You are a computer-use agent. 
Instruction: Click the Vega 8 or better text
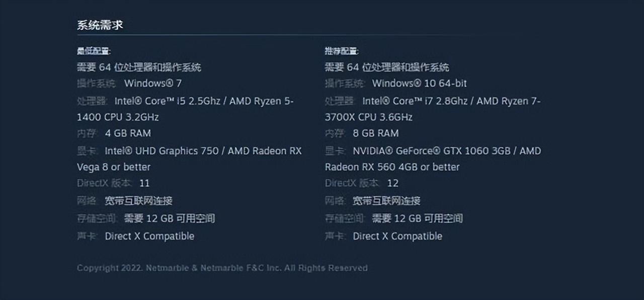tap(114, 167)
